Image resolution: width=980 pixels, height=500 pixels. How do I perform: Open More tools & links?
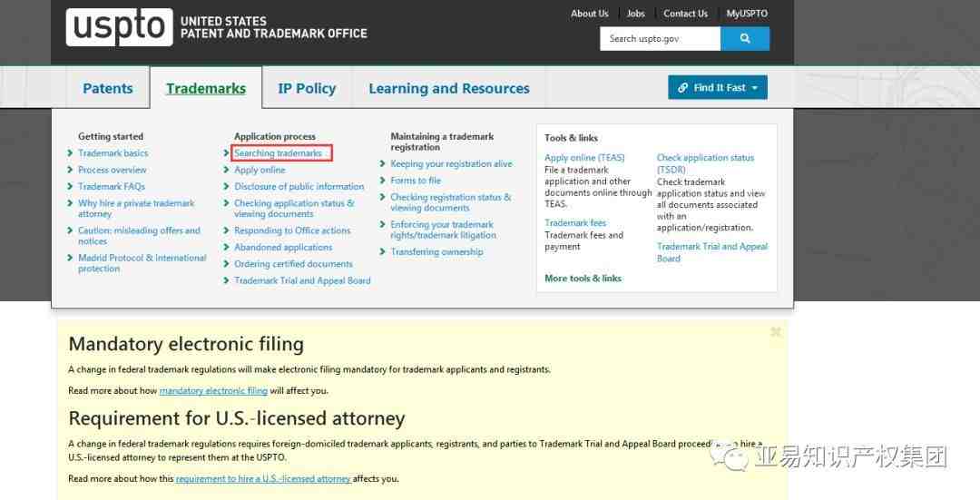583,278
